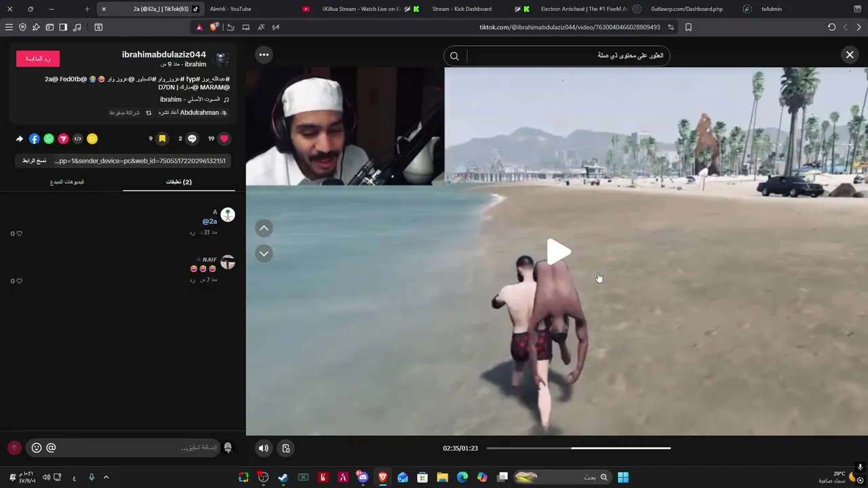Send to friends via red paper plane icon
Image resolution: width=868 pixels, height=488 pixels.
pos(63,138)
